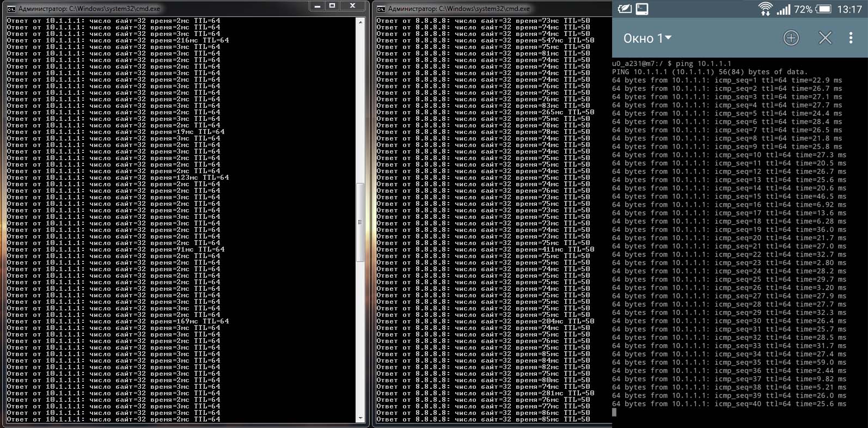The height and width of the screenshot is (428, 868).
Task: Minimize the 10.1.1.1 ping cmd window
Action: [317, 6]
